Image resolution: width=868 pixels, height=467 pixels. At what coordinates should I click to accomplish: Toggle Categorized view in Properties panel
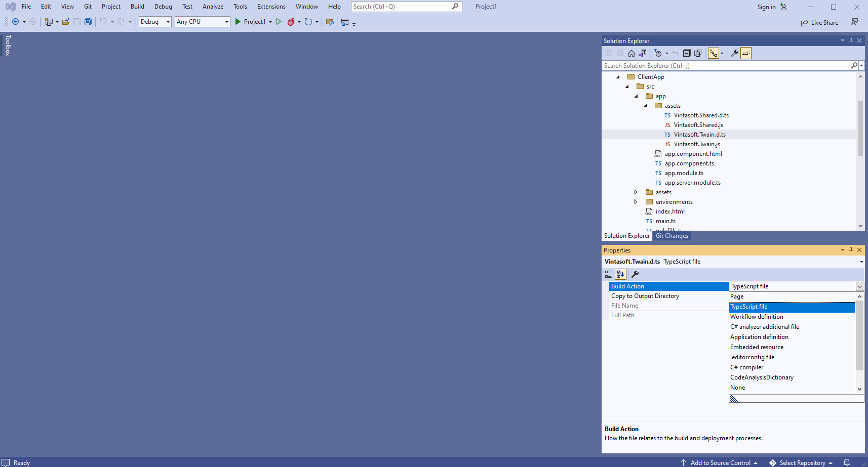point(609,274)
